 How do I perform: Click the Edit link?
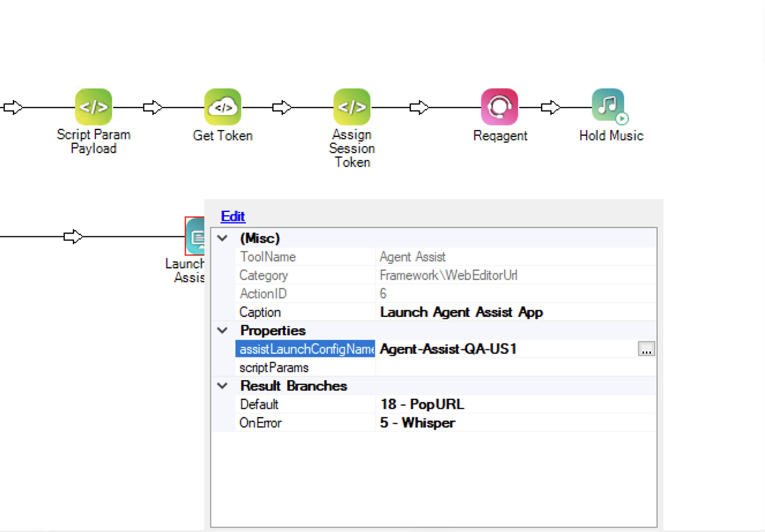click(232, 216)
